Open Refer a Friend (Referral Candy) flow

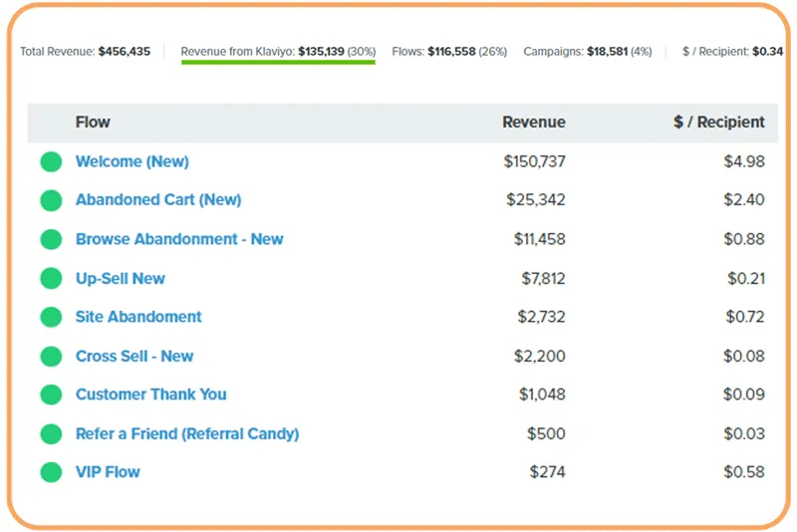pos(187,434)
